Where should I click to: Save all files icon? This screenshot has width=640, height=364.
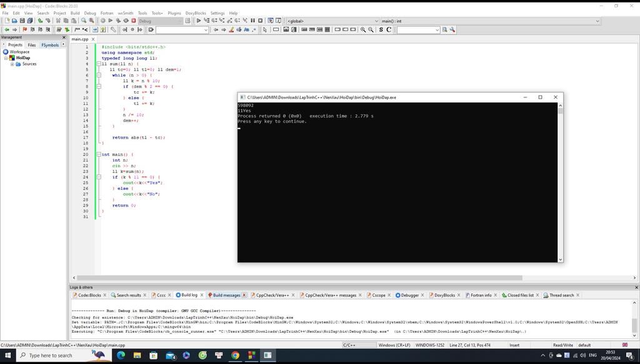coord(30,21)
